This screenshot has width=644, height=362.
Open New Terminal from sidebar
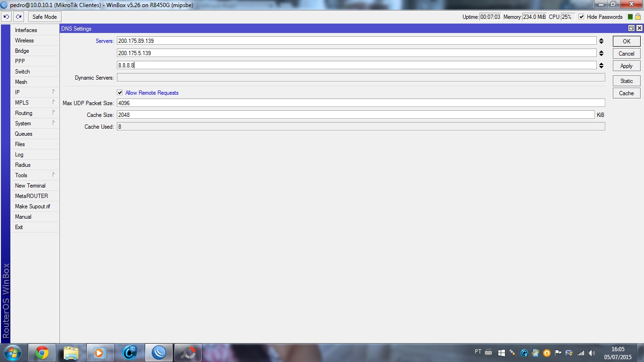coord(35,186)
